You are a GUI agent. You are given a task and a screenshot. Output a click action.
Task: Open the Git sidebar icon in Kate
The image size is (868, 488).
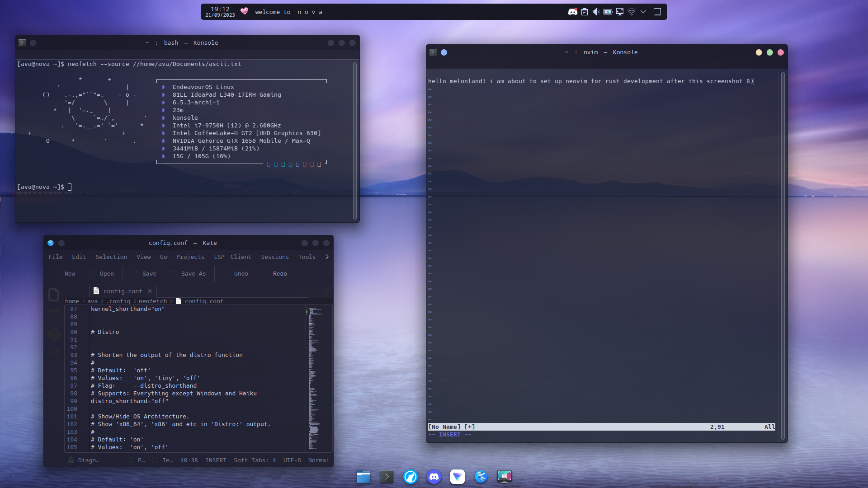pos(54,334)
